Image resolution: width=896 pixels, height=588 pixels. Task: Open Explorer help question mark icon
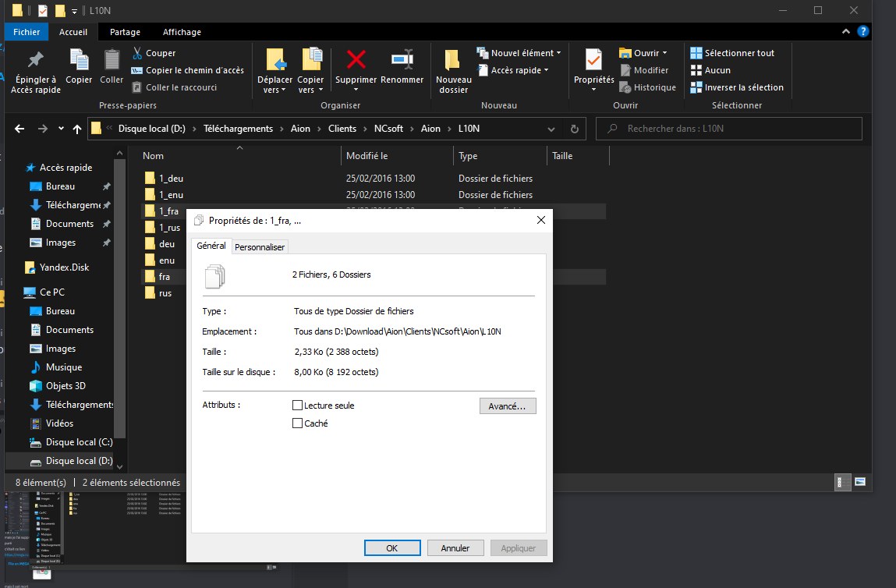point(862,31)
